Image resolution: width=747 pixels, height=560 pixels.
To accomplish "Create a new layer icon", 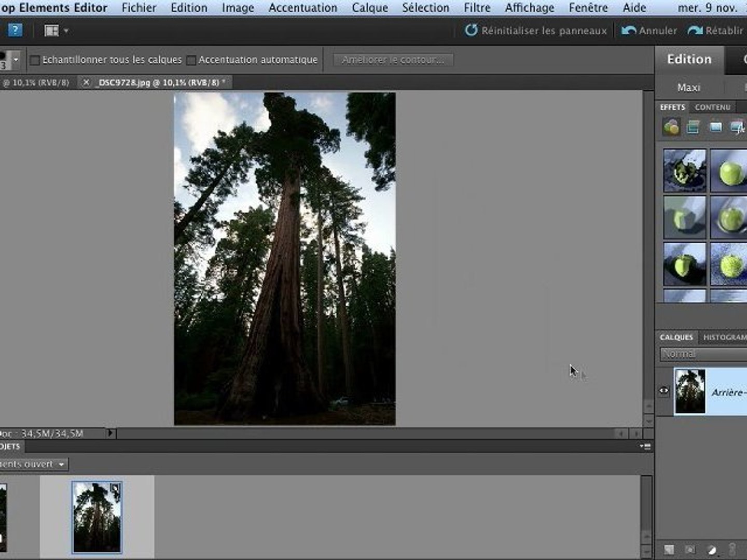I will pos(669,549).
